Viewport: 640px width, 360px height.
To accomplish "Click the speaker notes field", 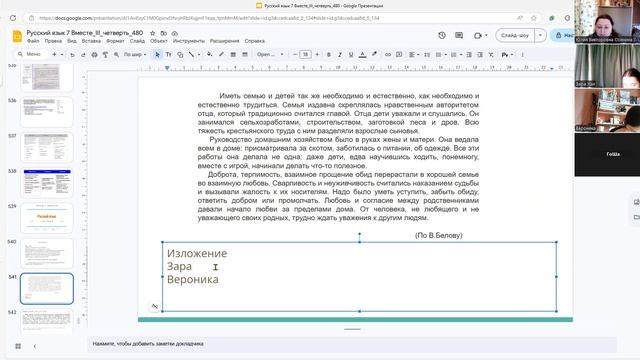I will pos(352,344).
